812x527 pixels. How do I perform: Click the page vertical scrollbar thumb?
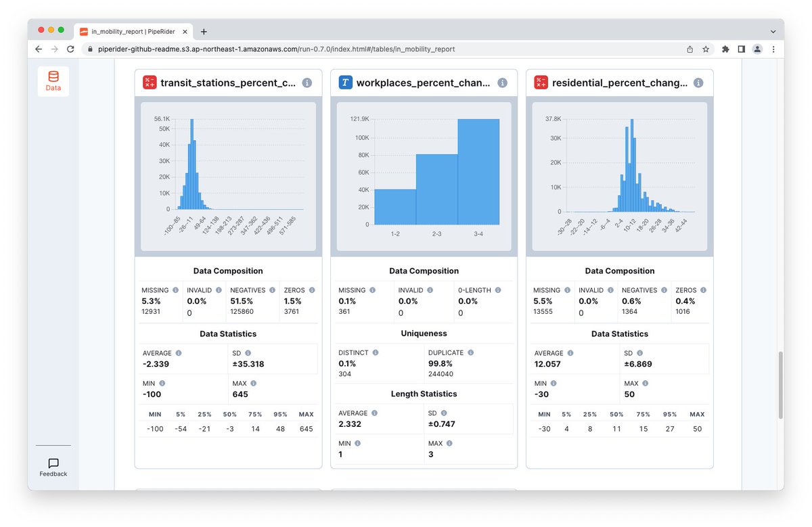(x=780, y=384)
